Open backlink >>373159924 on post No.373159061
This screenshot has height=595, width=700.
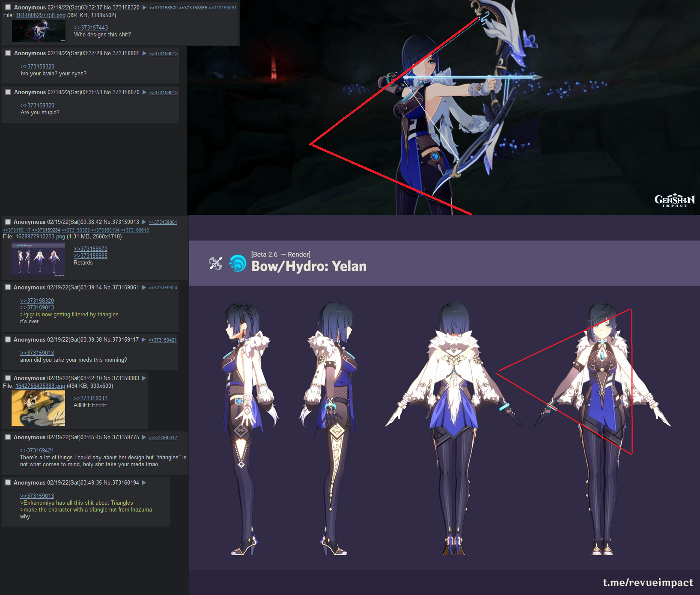163,288
